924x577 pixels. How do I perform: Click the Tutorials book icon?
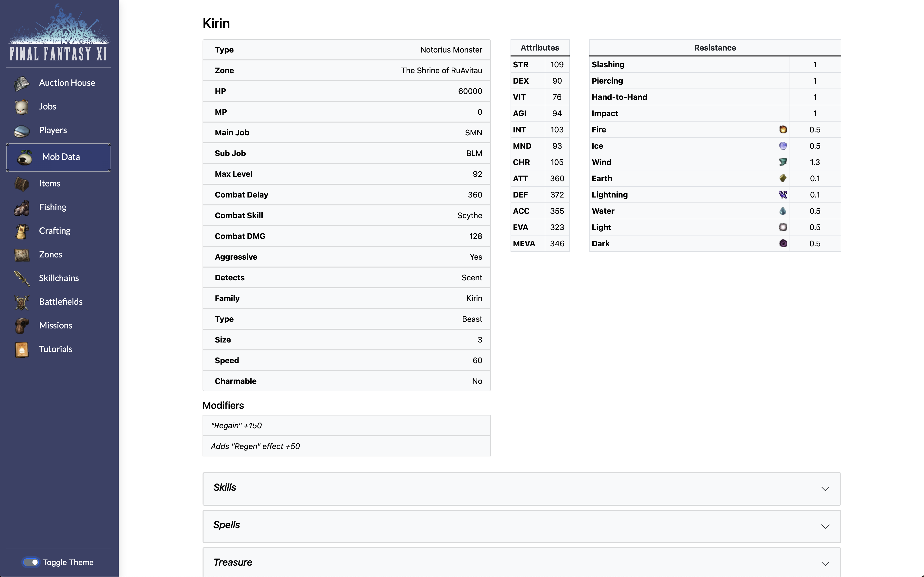[x=22, y=349]
